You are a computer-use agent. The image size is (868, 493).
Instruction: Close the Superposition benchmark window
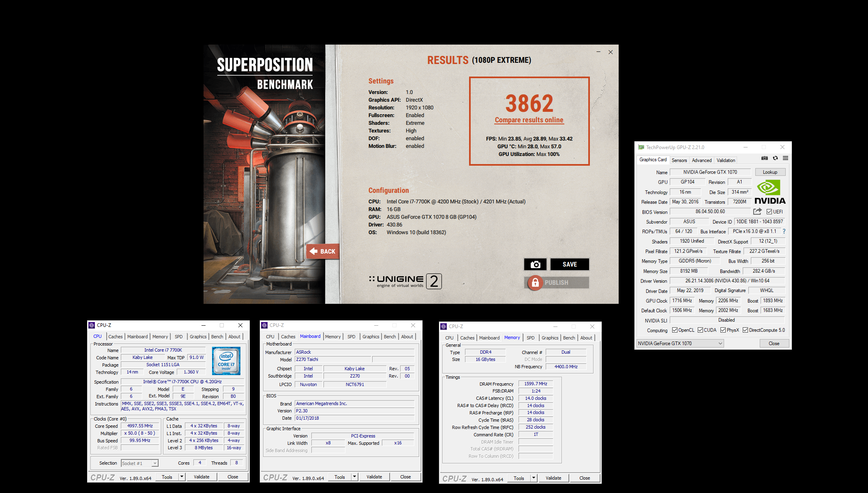(x=611, y=52)
